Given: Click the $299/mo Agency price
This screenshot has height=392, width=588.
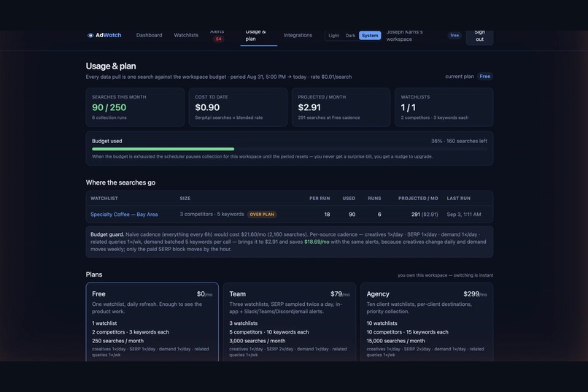Looking at the screenshot, I should [x=475, y=294].
